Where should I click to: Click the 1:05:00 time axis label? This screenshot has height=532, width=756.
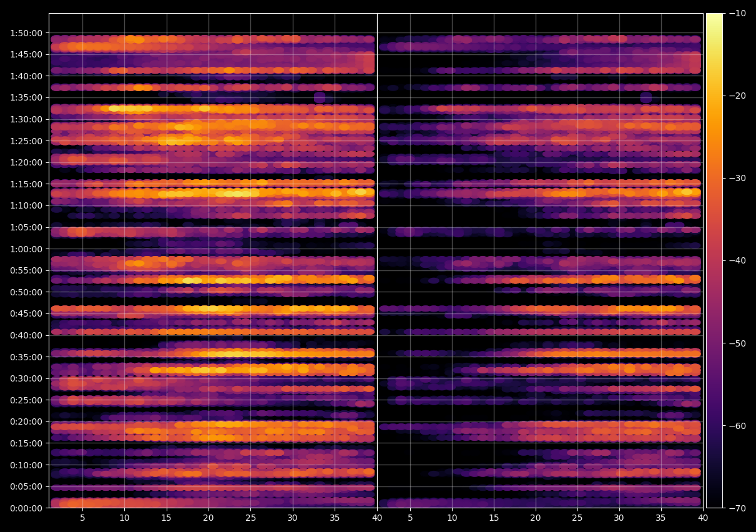coord(26,227)
